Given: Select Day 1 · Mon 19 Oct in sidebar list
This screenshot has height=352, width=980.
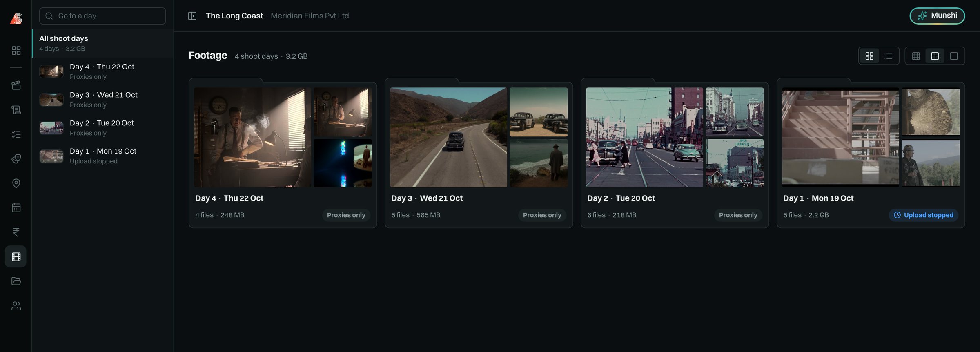Looking at the screenshot, I should click(x=103, y=156).
